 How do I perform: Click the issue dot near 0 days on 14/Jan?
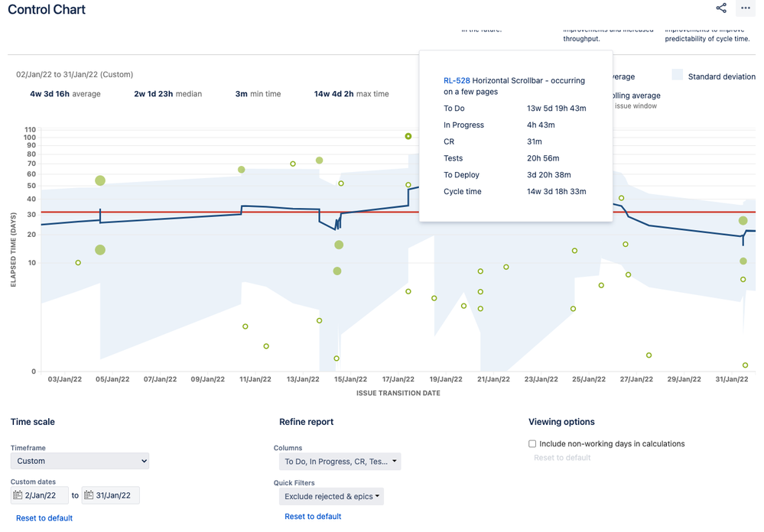[x=336, y=358]
